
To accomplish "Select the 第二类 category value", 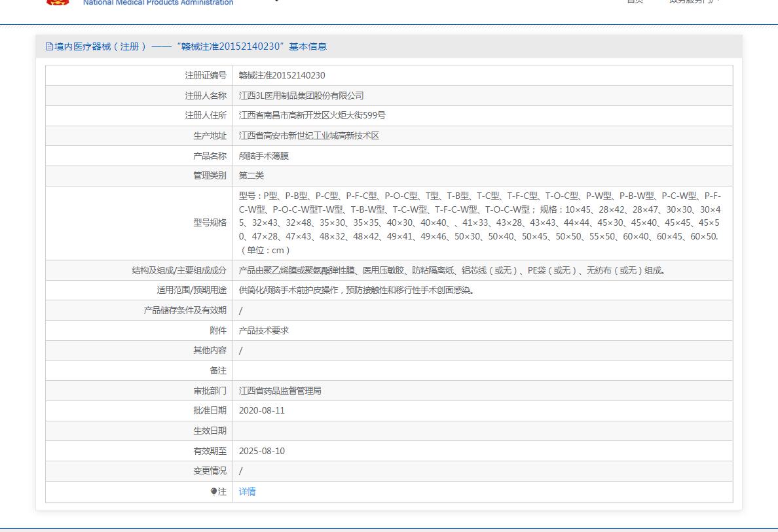I will (x=251, y=175).
